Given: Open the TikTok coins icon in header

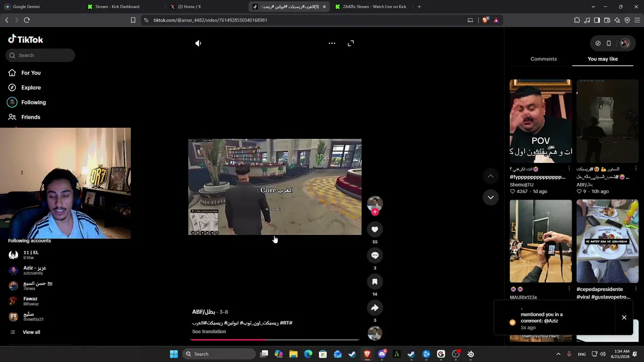Looking at the screenshot, I should 598,43.
